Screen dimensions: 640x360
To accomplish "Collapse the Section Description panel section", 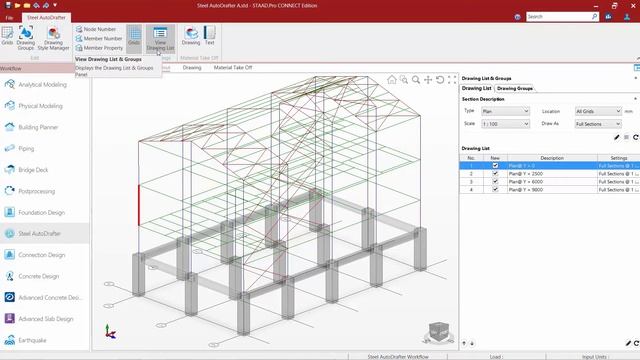I will [636, 99].
